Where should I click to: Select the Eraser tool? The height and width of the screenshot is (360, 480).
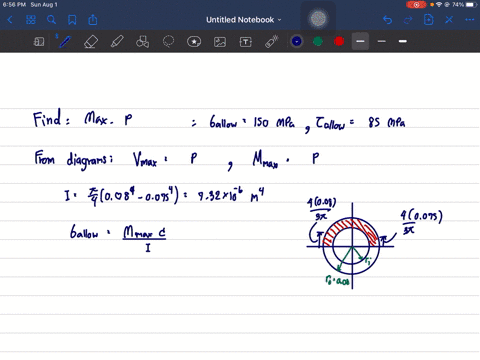91,42
